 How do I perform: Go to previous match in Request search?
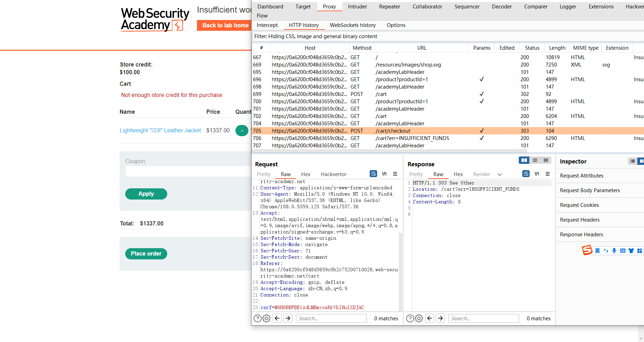click(x=277, y=318)
